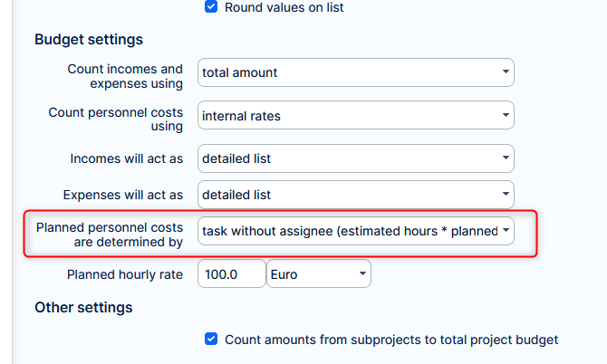
Task: Expand the Expenses will act as dropdown
Action: click(x=355, y=195)
